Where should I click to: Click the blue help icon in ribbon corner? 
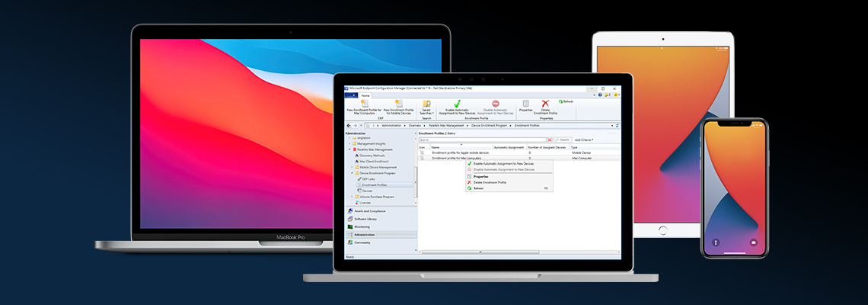click(600, 95)
